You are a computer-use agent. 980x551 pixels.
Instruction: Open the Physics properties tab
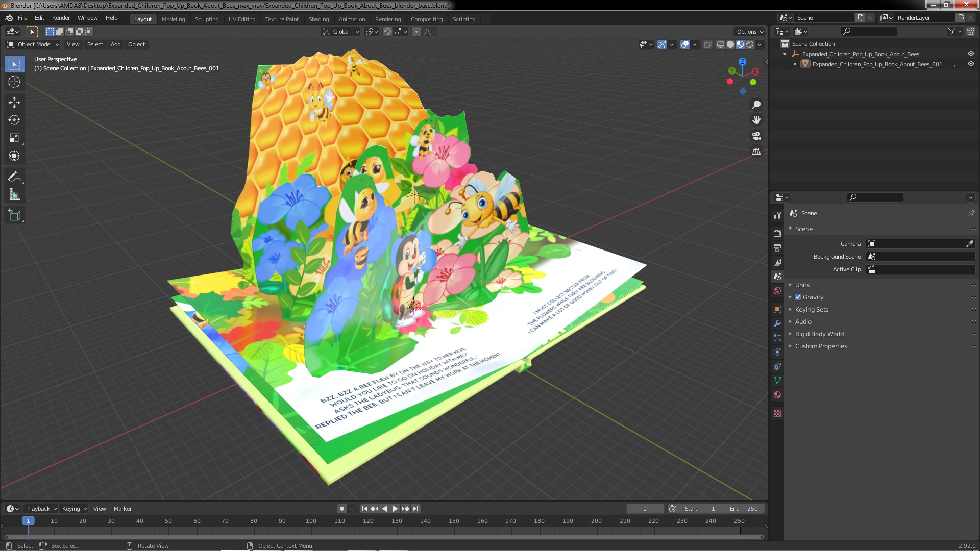[777, 352]
